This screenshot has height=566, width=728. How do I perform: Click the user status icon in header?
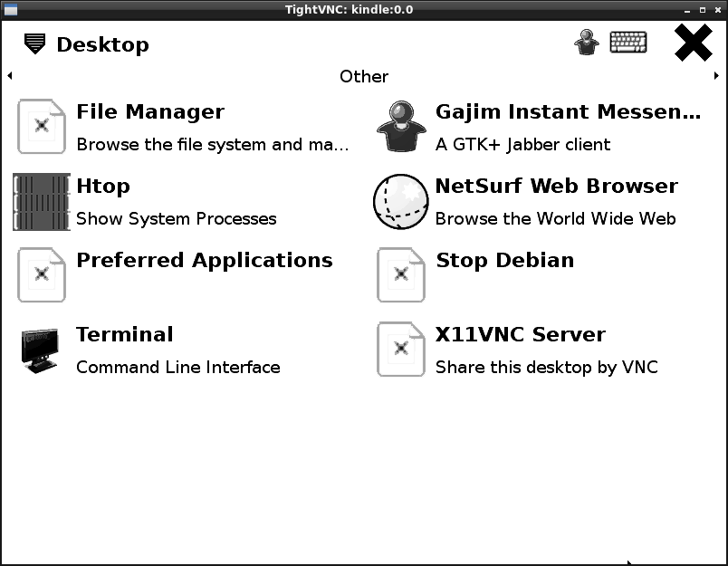(587, 43)
